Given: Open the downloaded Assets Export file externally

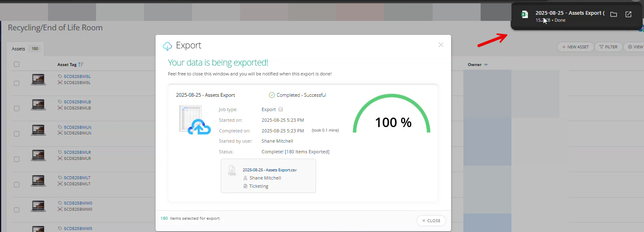Looking at the screenshot, I should coord(628,14).
